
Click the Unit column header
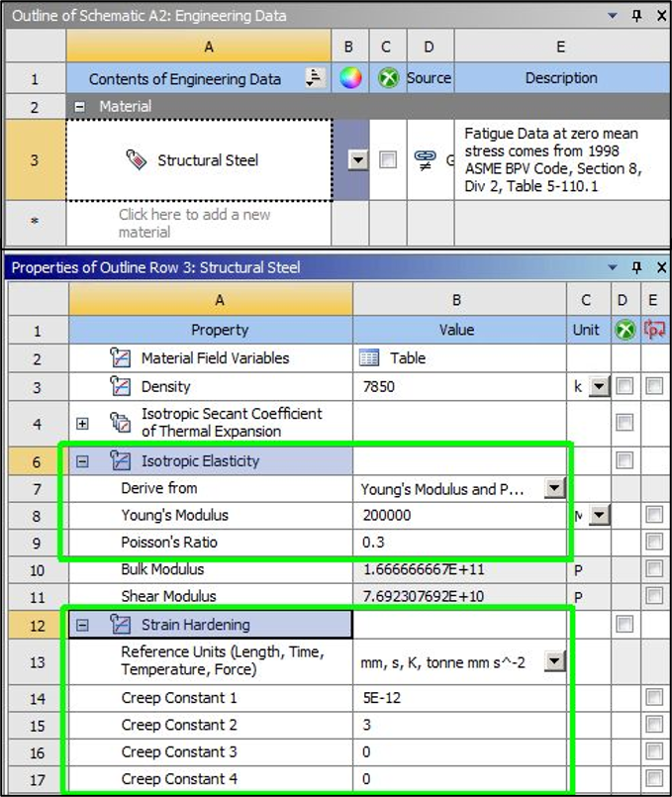pyautogui.click(x=588, y=330)
